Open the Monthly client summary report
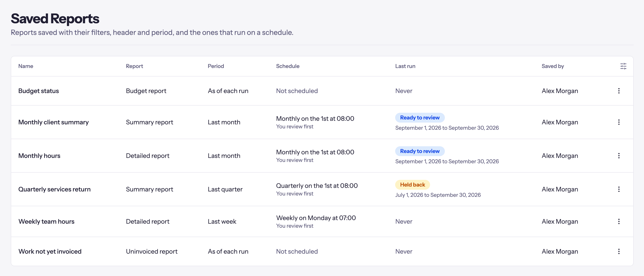The height and width of the screenshot is (276, 644). click(x=53, y=122)
